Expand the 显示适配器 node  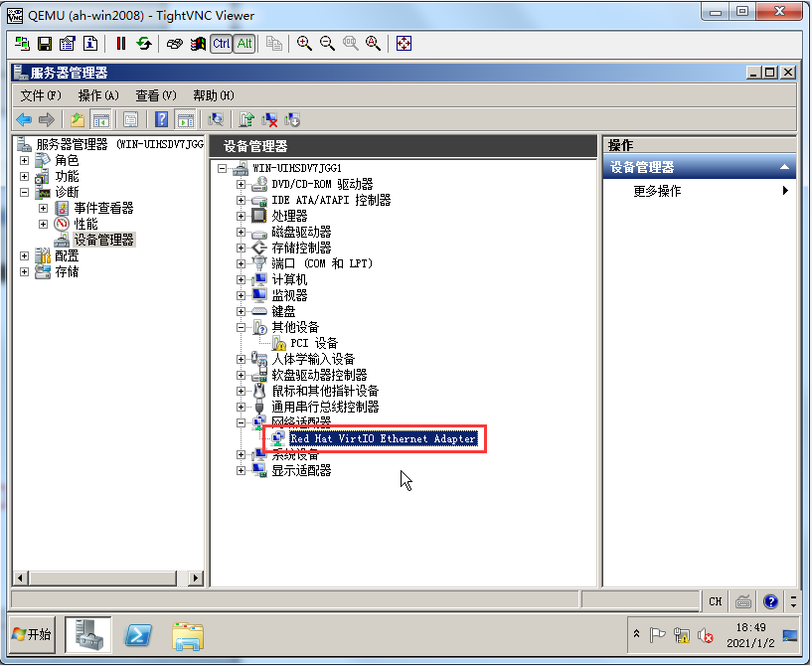(241, 470)
